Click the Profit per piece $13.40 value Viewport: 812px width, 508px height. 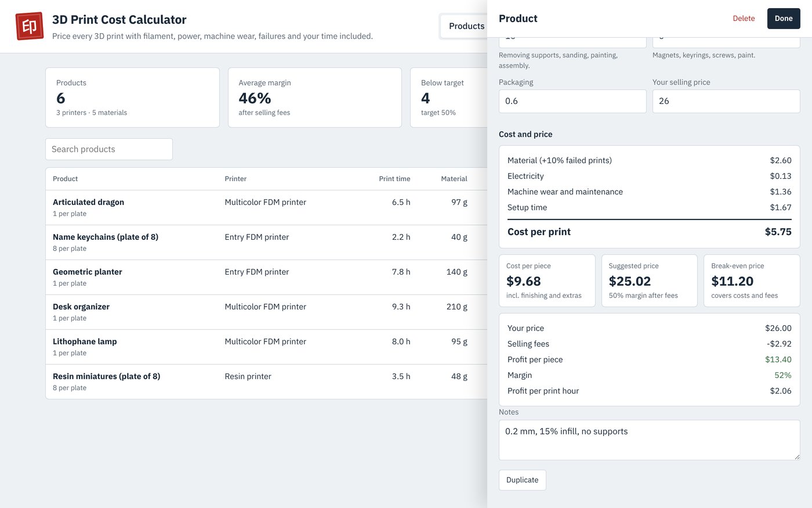778,359
